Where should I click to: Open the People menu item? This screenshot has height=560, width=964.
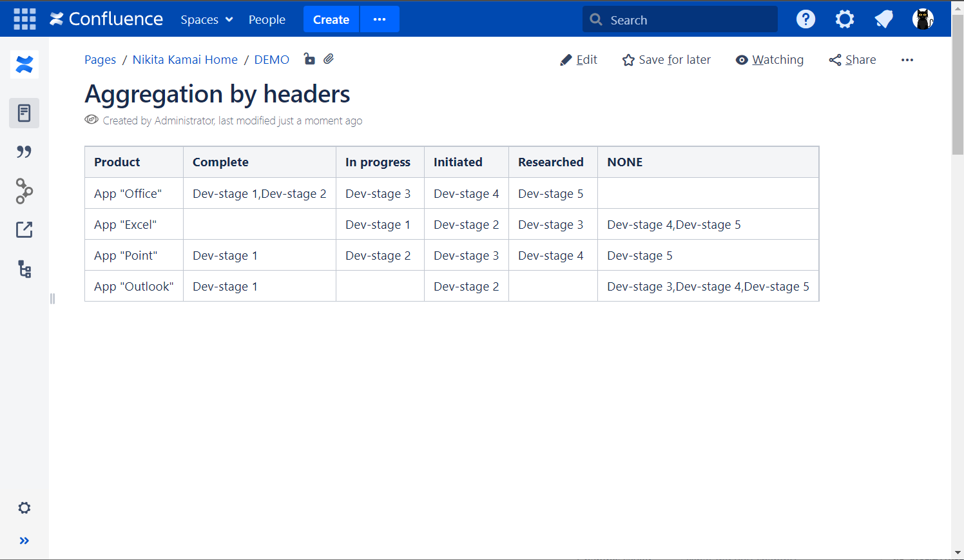click(267, 19)
